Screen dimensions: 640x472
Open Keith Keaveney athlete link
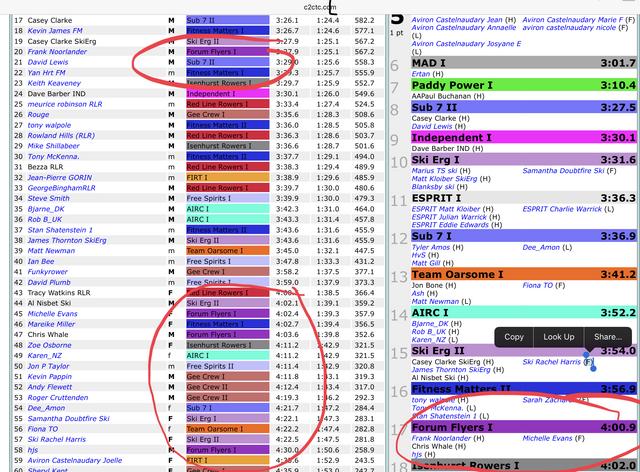(x=54, y=83)
